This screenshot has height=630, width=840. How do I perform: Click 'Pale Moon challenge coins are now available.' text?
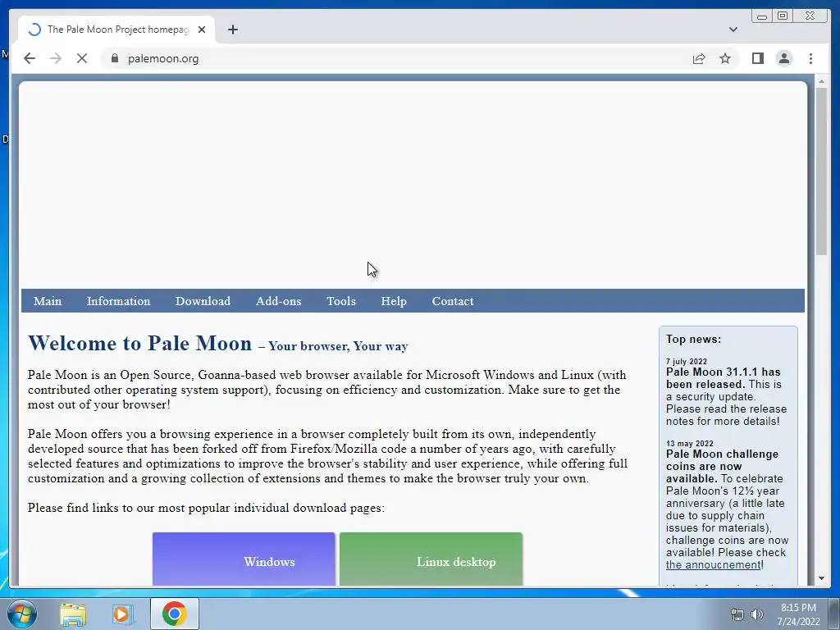[x=722, y=466]
